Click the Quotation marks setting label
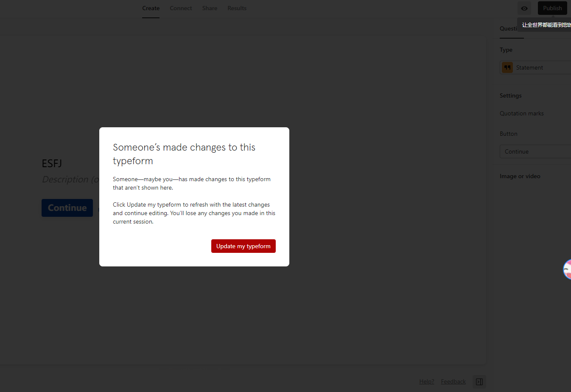The height and width of the screenshot is (392, 571). (521, 113)
